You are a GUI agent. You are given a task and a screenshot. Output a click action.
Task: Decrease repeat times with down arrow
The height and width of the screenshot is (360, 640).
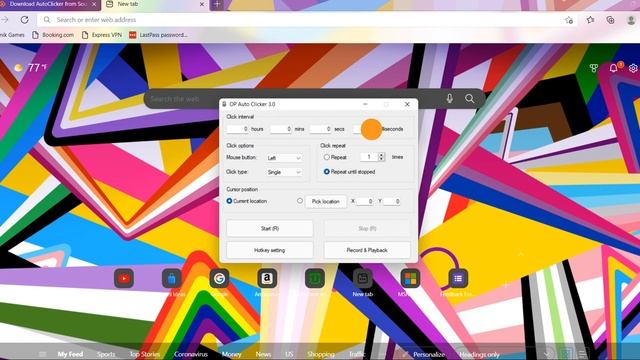[x=382, y=159]
